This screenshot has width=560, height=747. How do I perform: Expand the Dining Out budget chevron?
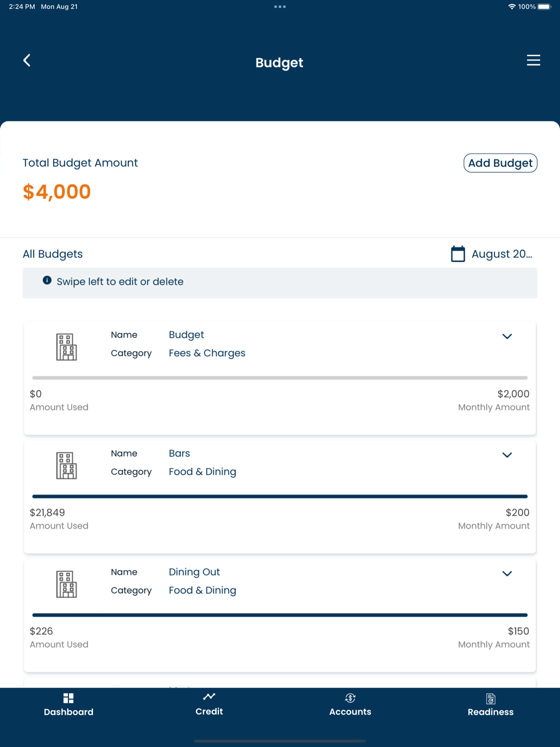click(x=507, y=574)
